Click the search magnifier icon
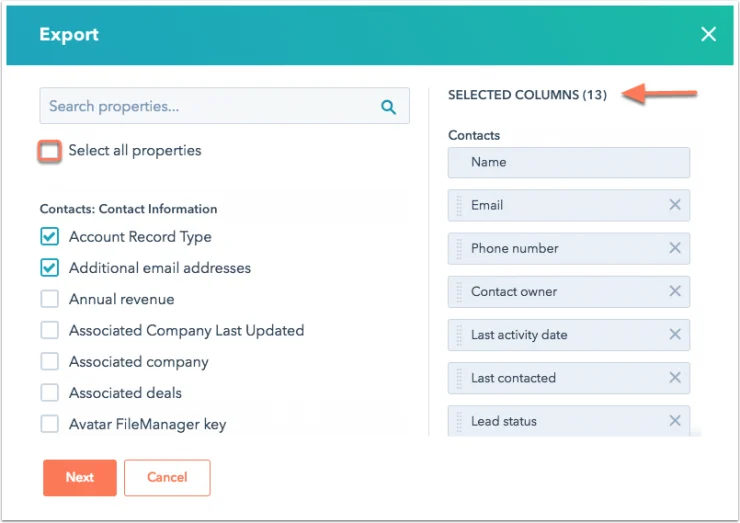 [388, 107]
